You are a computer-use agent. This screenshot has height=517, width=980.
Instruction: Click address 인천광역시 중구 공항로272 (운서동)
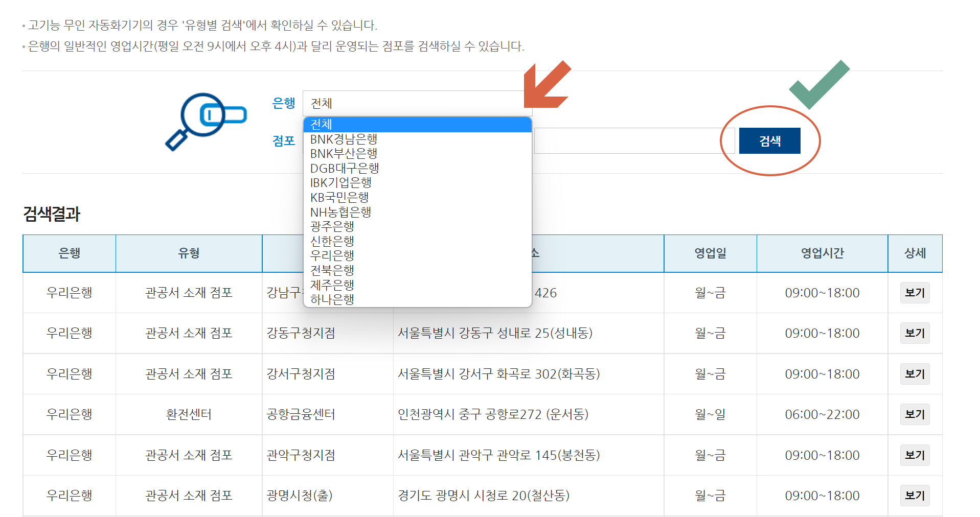[493, 414]
